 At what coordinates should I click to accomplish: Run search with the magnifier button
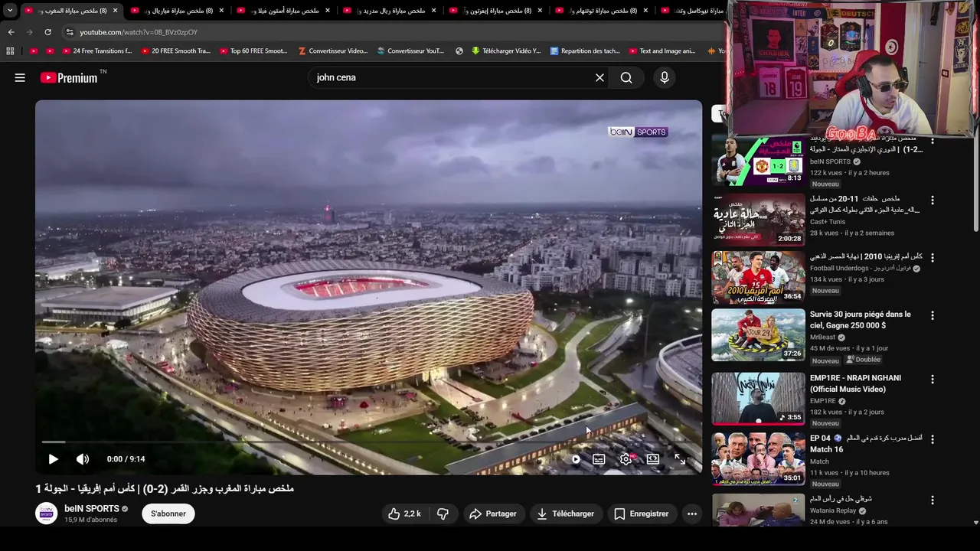[x=626, y=77]
